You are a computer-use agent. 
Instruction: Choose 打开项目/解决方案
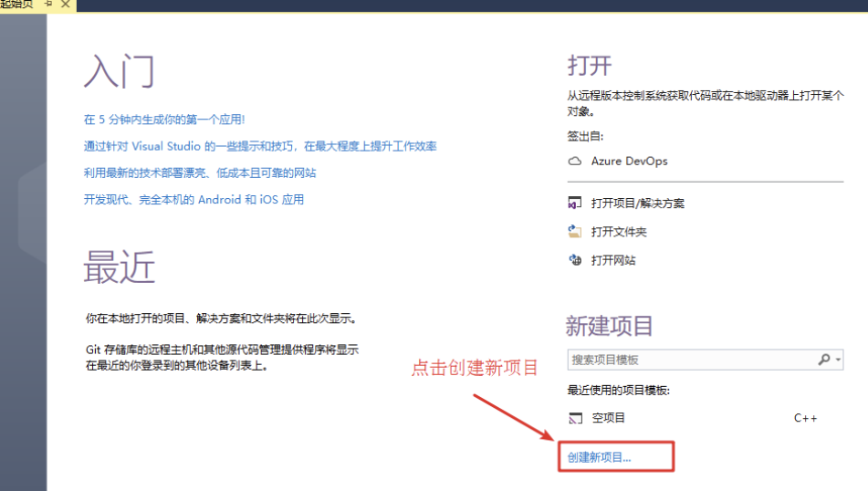[638, 204]
